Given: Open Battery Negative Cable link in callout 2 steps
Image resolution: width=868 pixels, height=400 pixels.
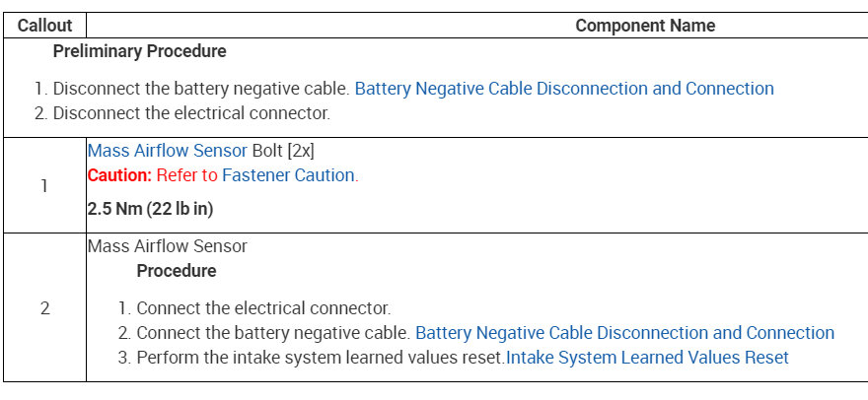Looking at the screenshot, I should tap(624, 333).
